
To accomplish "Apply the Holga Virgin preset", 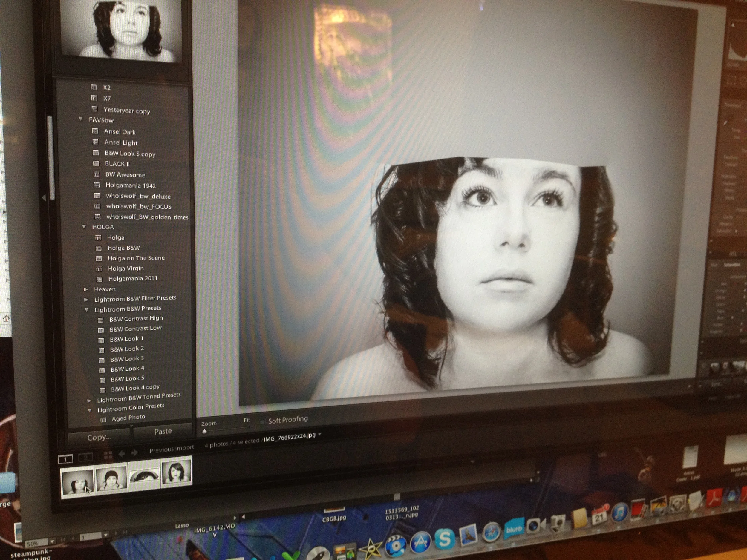I will click(125, 269).
